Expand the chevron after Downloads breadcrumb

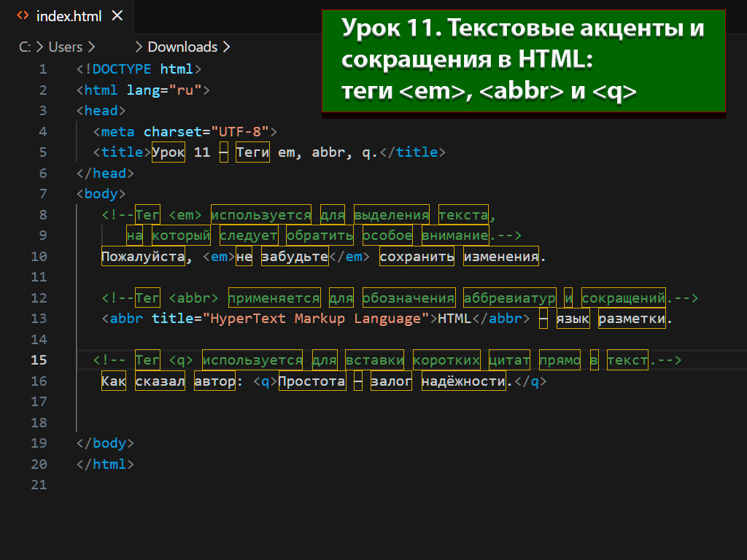(x=226, y=47)
